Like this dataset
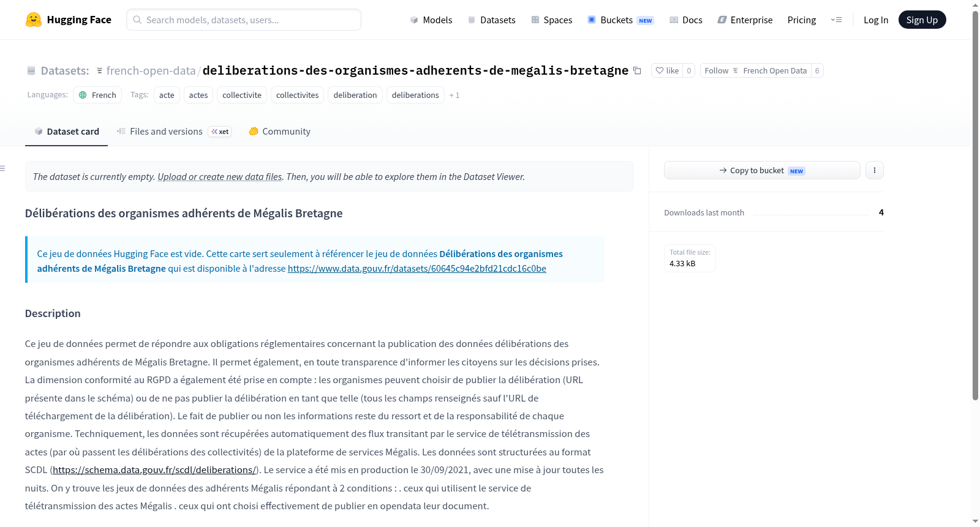 [667, 70]
